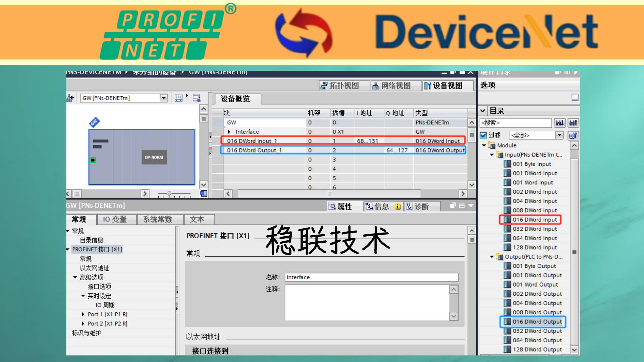The image size is (644, 362).
Task: Select 001 Word Output catalog module
Action: tap(535, 285)
